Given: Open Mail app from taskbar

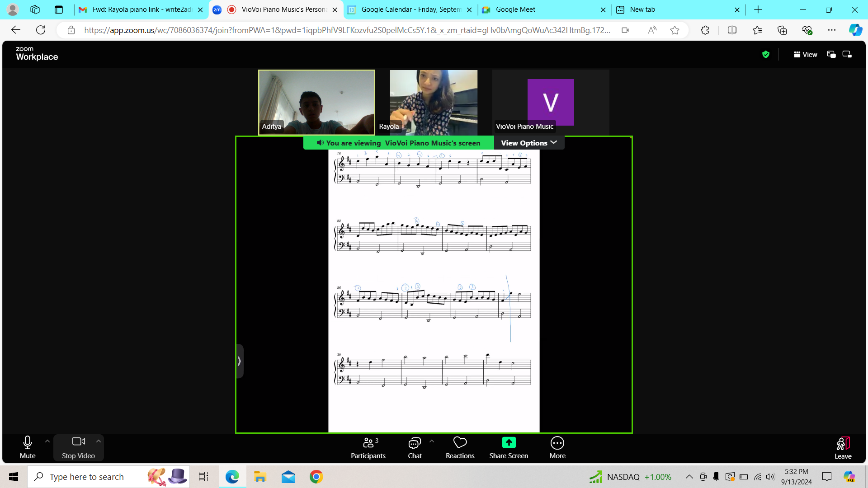Looking at the screenshot, I should coord(288,477).
